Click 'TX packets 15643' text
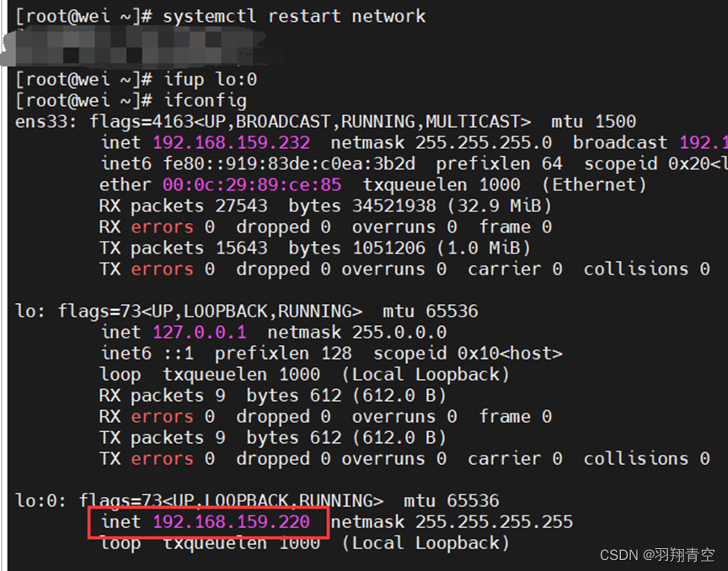 (183, 248)
